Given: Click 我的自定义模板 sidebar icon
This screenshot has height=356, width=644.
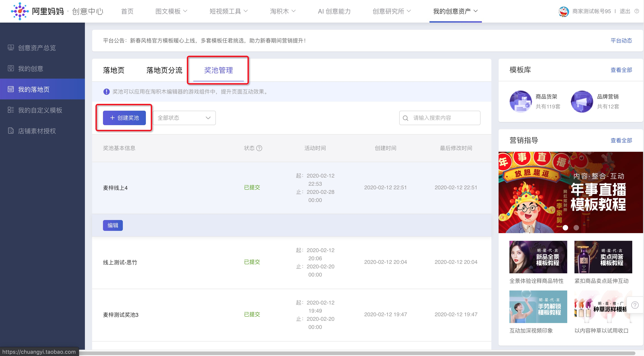Looking at the screenshot, I should pos(11,110).
